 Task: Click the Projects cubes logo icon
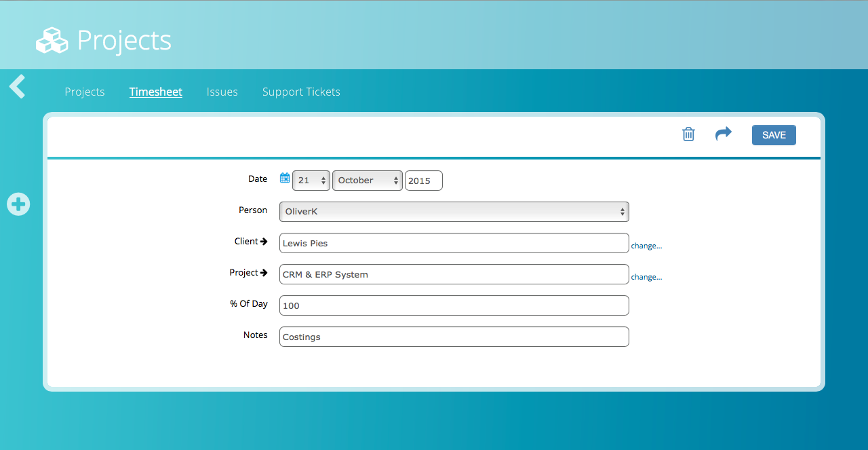pos(52,41)
